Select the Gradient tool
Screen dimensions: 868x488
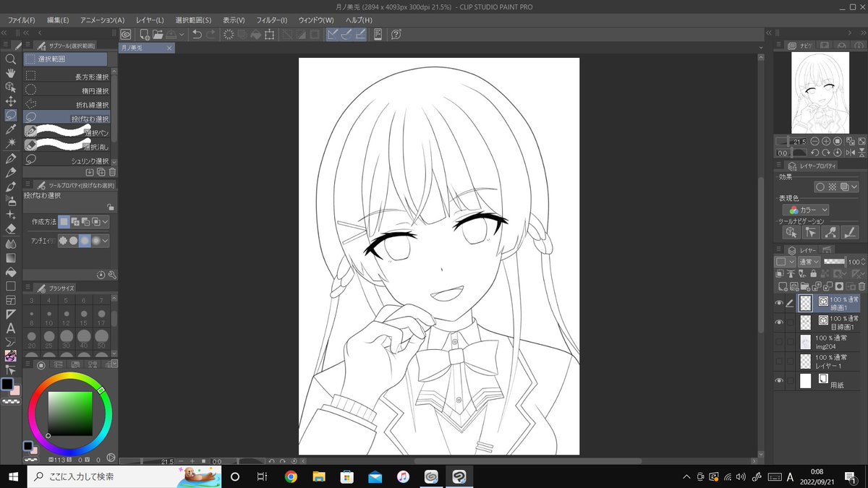coord(11,257)
